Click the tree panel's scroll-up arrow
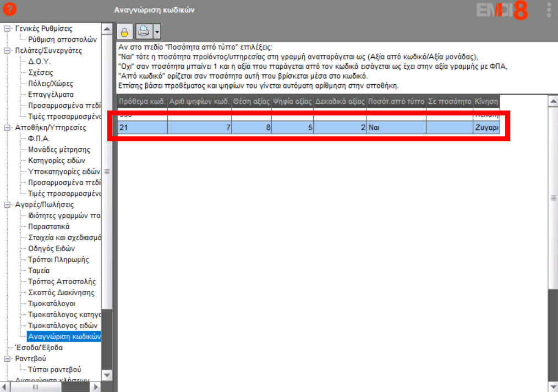The height and width of the screenshot is (392, 558). 107,29
